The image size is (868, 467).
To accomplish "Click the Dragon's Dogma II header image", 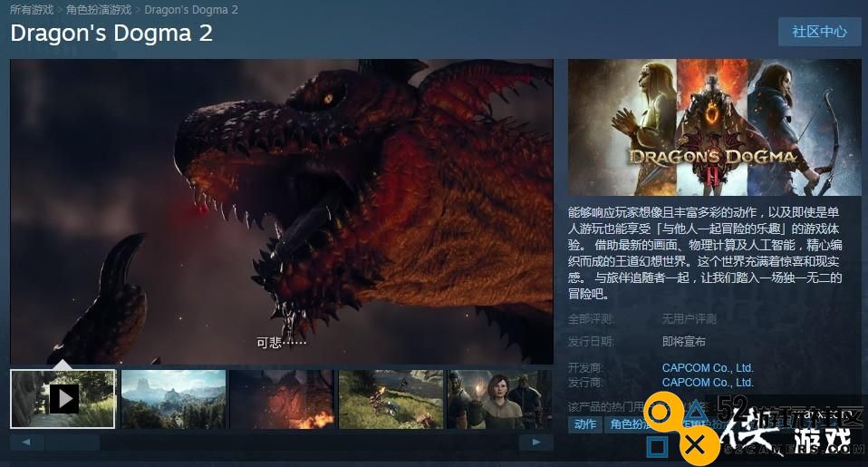I will (714, 128).
